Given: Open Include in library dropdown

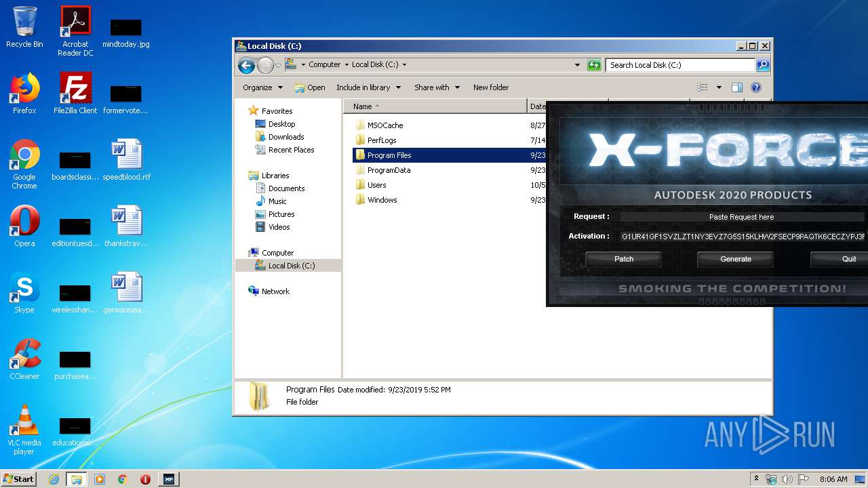Looking at the screenshot, I should pos(368,87).
